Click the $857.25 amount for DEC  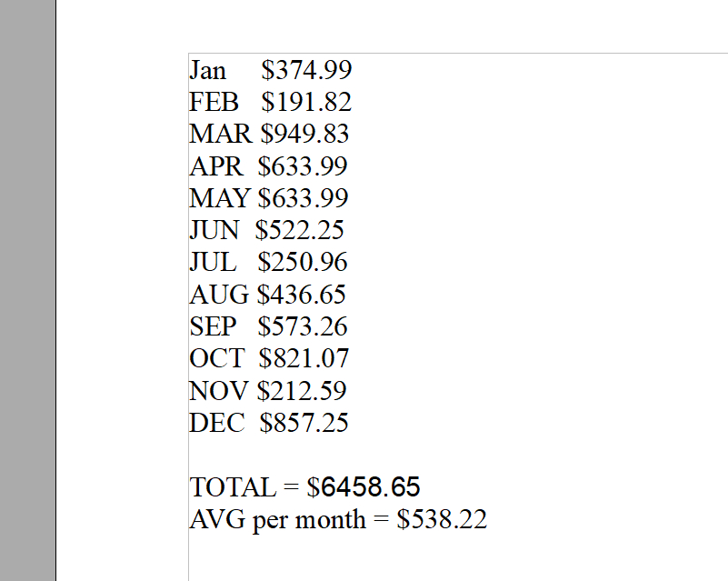pyautogui.click(x=304, y=423)
